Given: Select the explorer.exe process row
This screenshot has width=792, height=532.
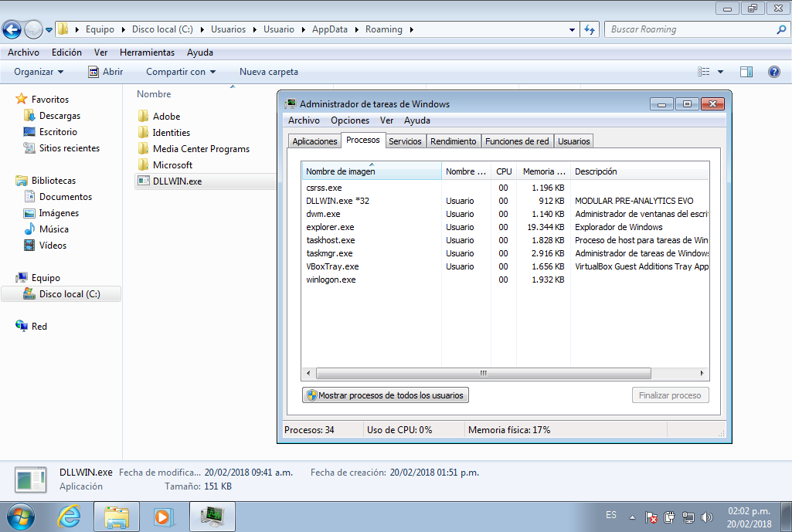Looking at the screenshot, I should pos(505,227).
